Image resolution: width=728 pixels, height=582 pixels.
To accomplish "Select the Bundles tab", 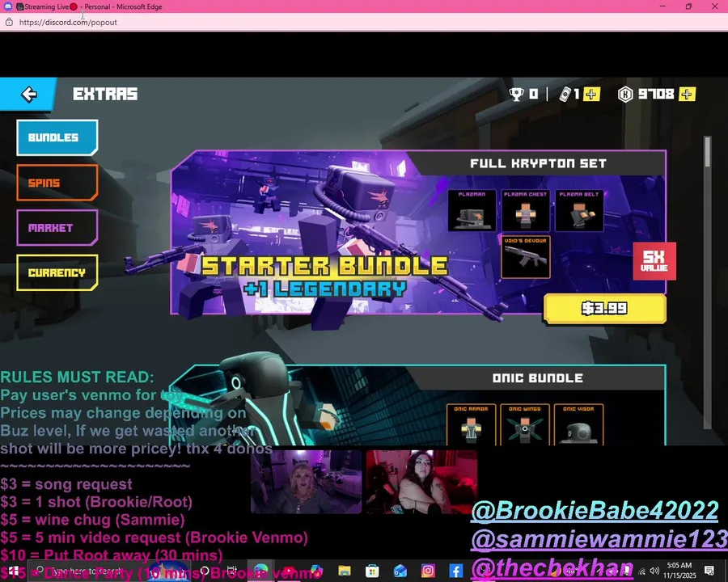I will click(57, 137).
